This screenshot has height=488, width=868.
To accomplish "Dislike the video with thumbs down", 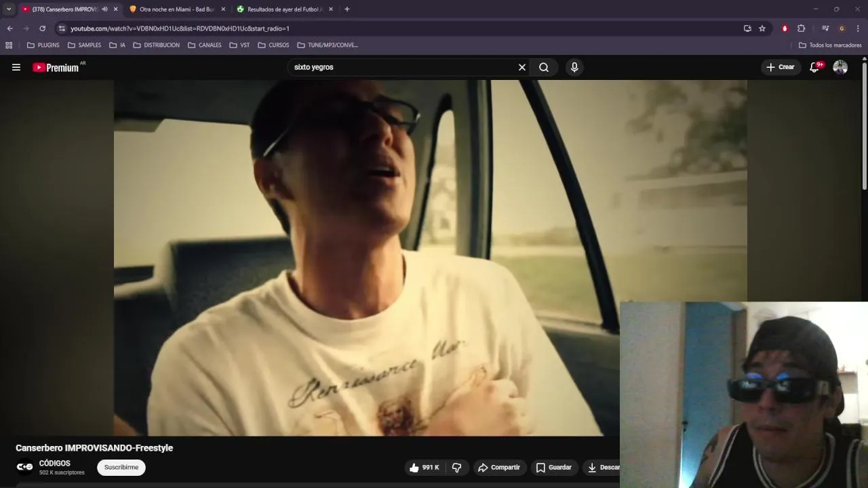I will (x=457, y=468).
